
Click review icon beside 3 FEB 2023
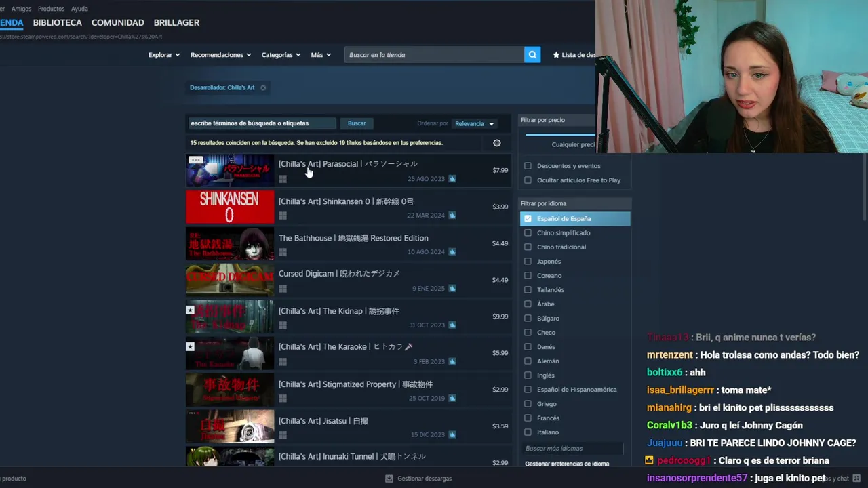[452, 362]
